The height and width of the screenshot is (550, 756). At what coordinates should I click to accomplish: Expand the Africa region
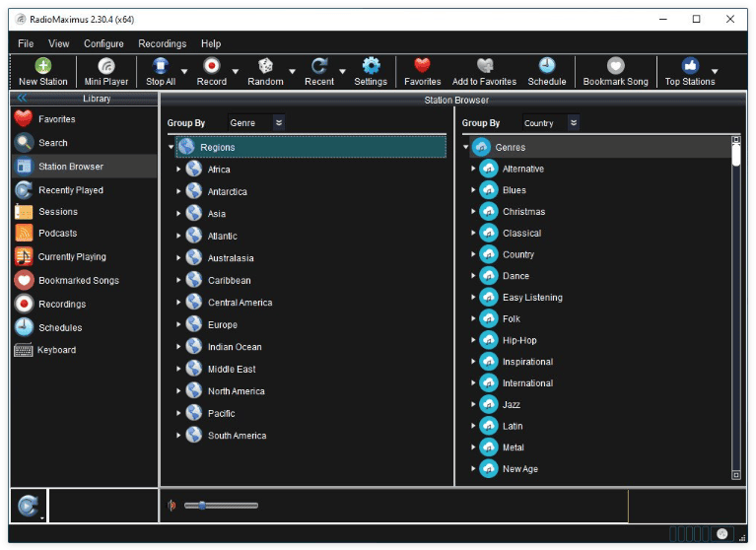178,170
